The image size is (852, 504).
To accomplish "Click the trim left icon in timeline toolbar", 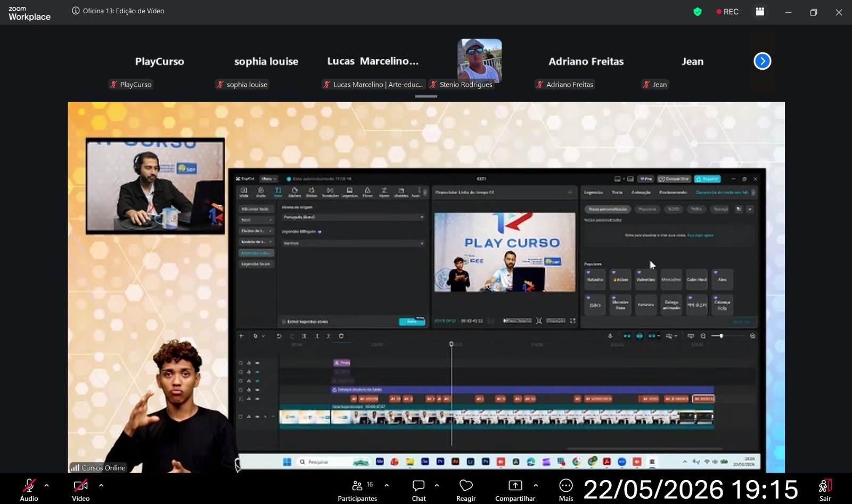I will click(317, 336).
